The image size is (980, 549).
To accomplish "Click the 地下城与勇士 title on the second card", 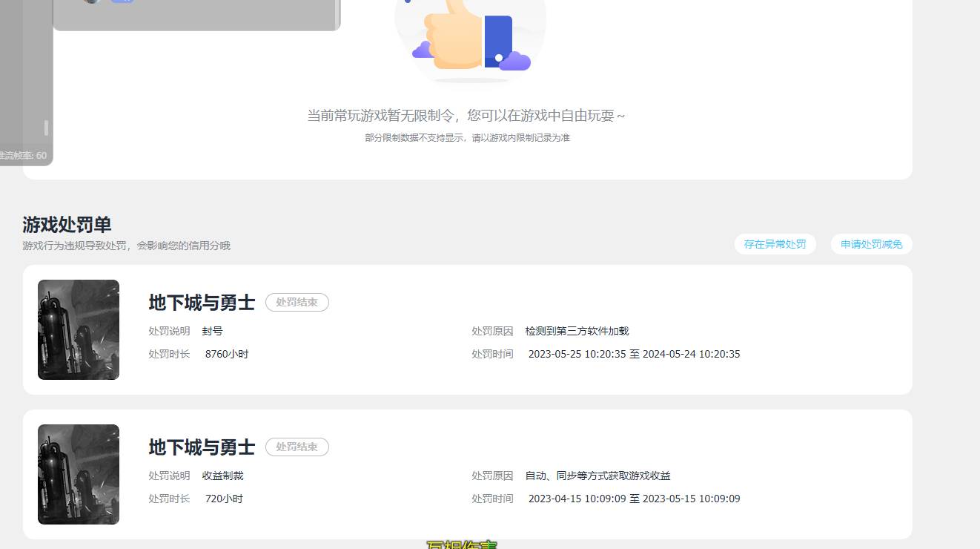I will (x=201, y=447).
